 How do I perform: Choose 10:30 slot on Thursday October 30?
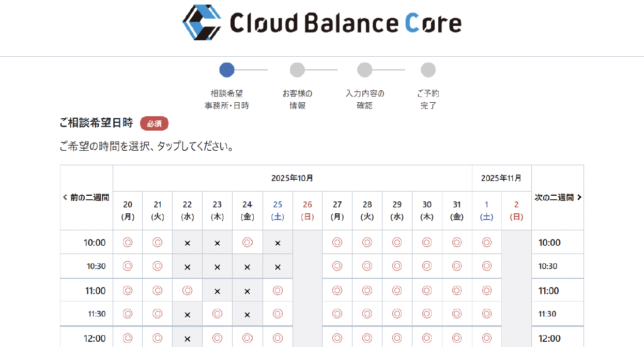point(426,266)
